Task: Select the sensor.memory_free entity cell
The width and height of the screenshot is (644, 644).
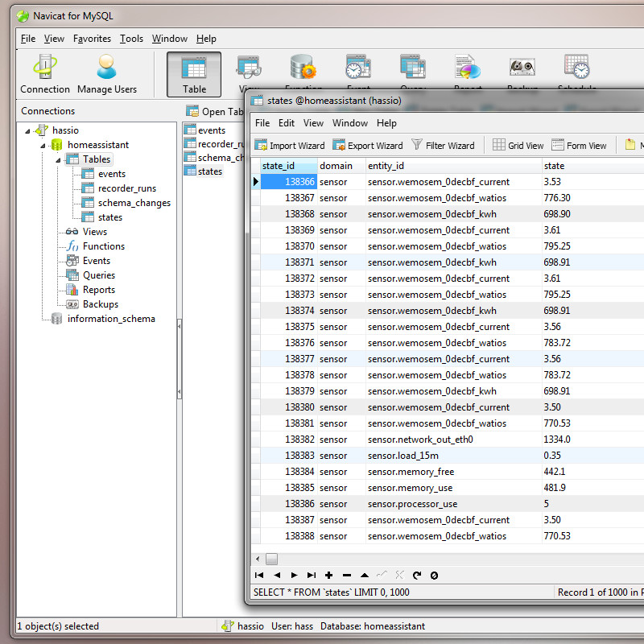Action: pos(453,472)
